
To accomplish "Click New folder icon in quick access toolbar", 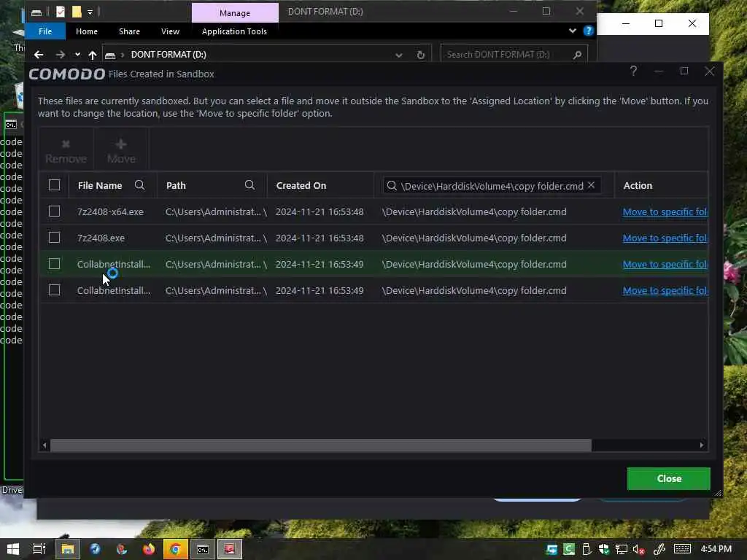I will (x=76, y=12).
